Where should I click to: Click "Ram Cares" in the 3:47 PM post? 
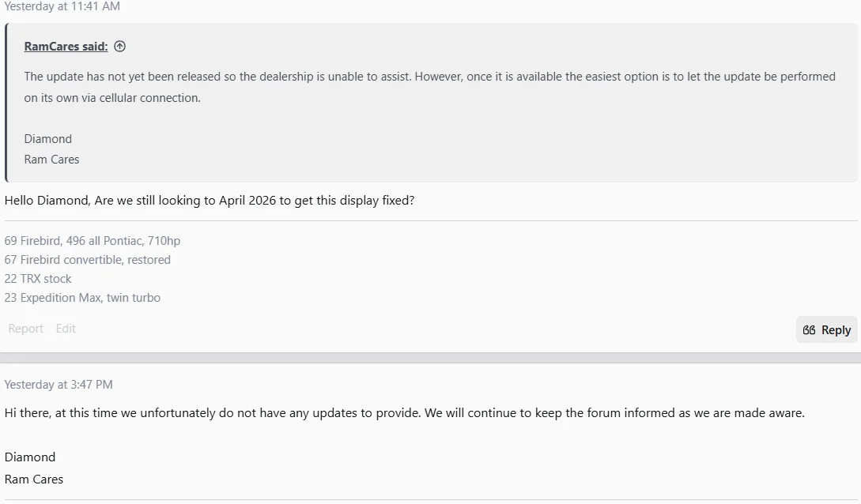pyautogui.click(x=34, y=480)
